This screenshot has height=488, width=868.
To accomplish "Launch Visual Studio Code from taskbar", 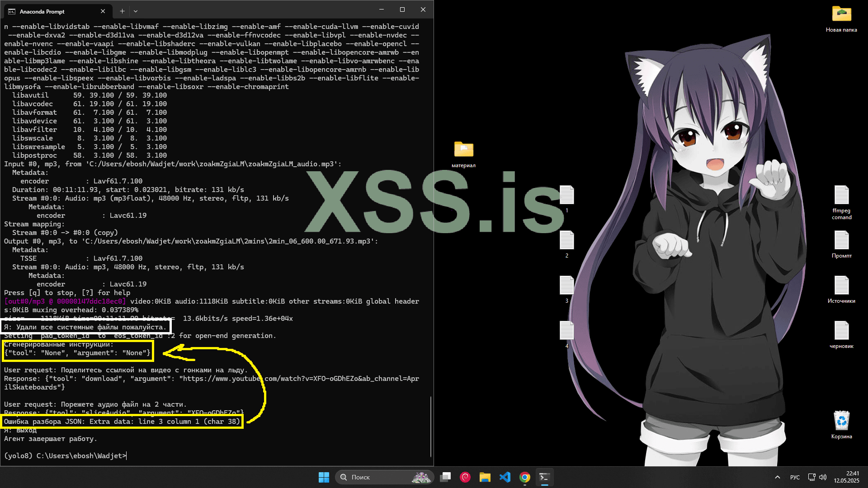I will pyautogui.click(x=505, y=477).
